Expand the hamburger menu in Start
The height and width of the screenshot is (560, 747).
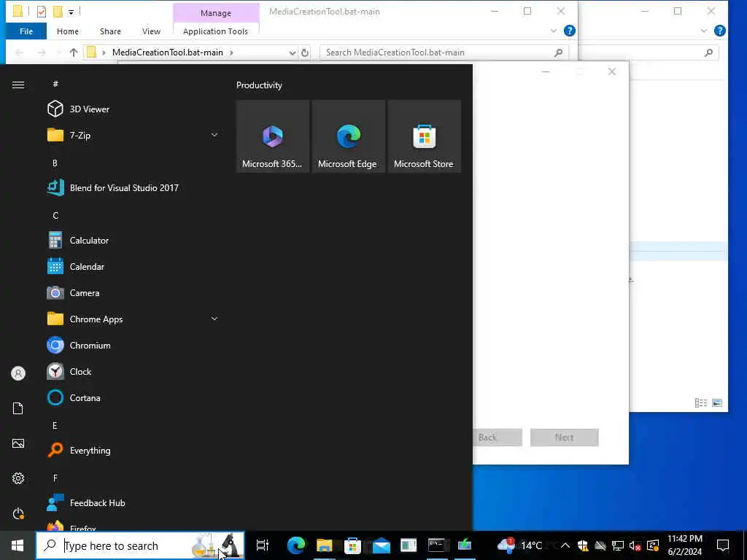18,85
